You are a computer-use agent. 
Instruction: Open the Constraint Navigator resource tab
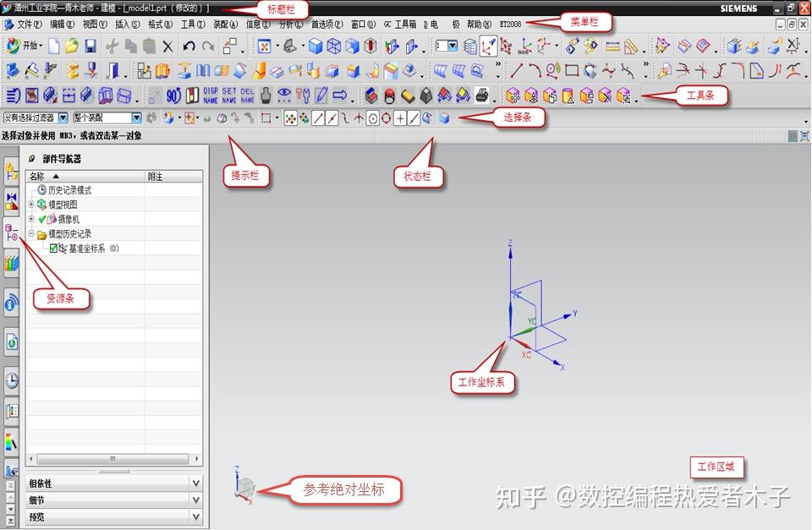click(11, 201)
